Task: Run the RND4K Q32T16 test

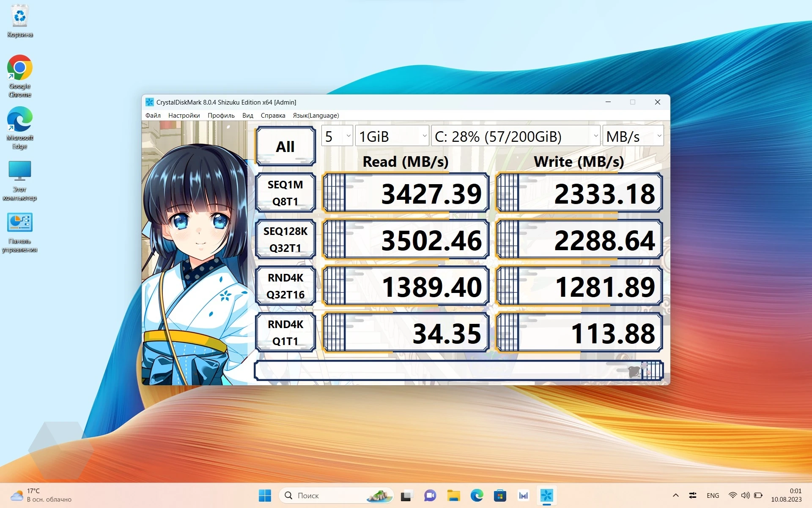Action: click(x=285, y=286)
